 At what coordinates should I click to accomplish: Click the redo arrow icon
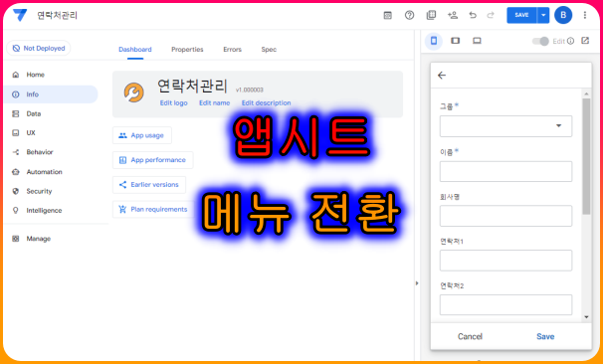[x=491, y=15]
